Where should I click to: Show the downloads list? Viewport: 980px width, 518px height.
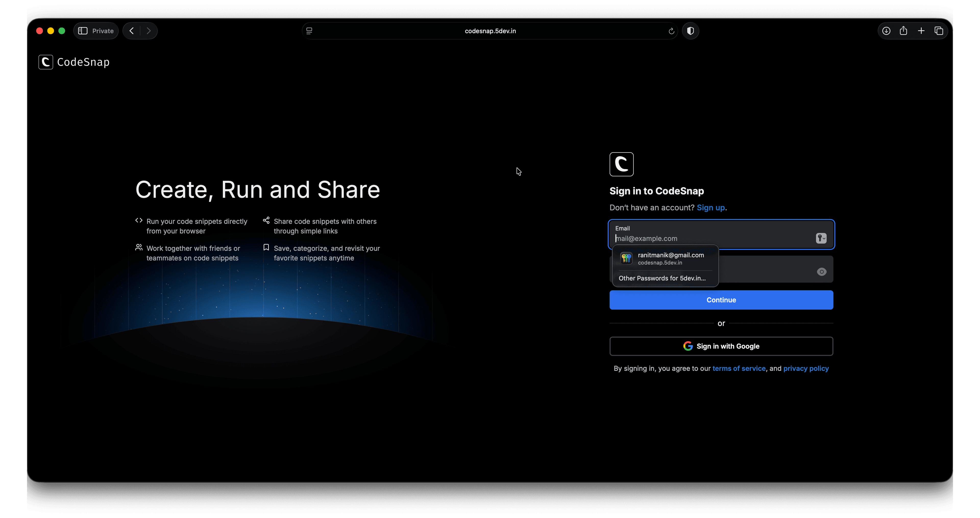coord(886,31)
